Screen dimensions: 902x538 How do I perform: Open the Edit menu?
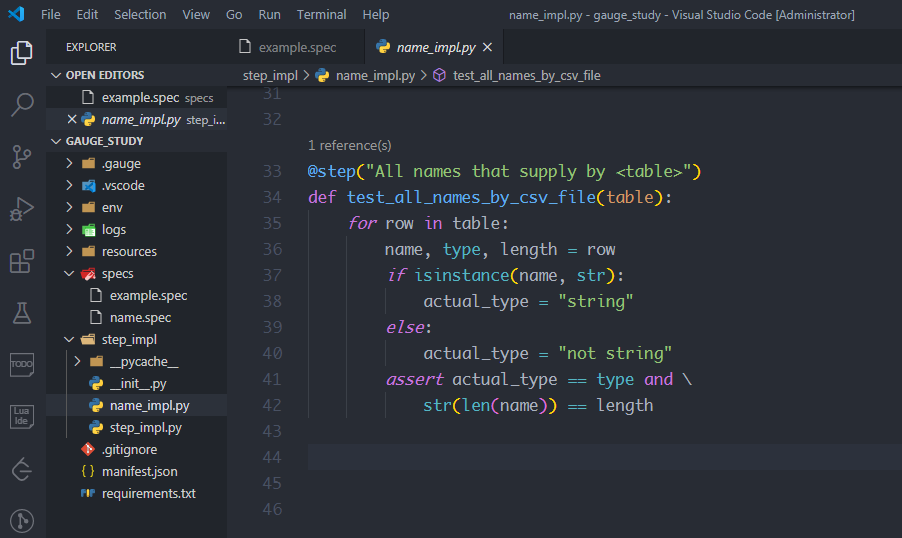(87, 14)
